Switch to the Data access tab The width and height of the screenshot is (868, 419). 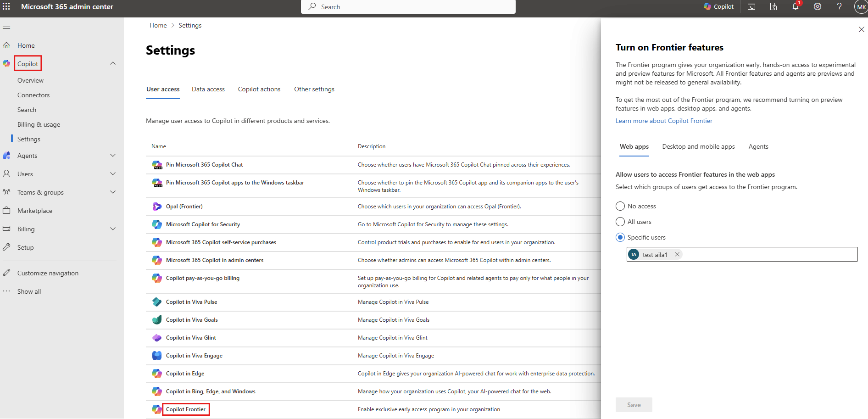pyautogui.click(x=208, y=89)
